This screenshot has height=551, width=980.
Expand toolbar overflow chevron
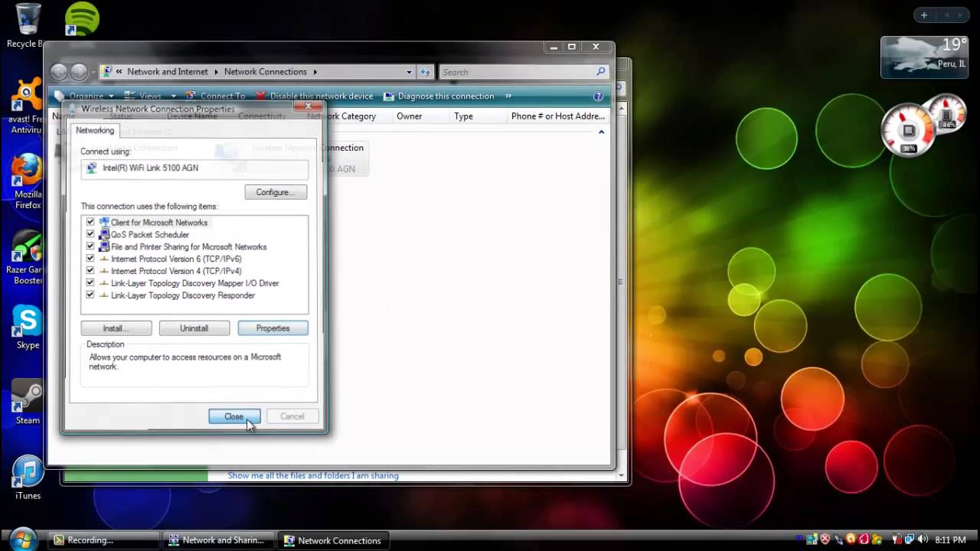click(508, 96)
